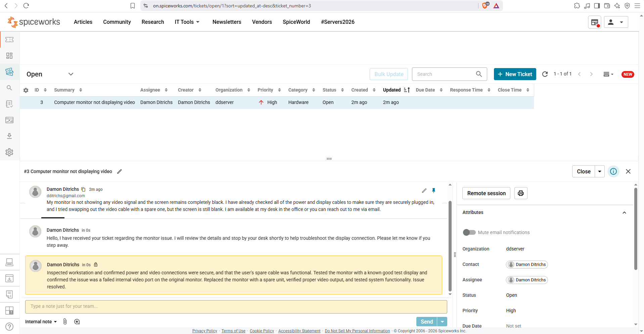Click the High priority attribute value
The image size is (644, 334).
click(511, 311)
